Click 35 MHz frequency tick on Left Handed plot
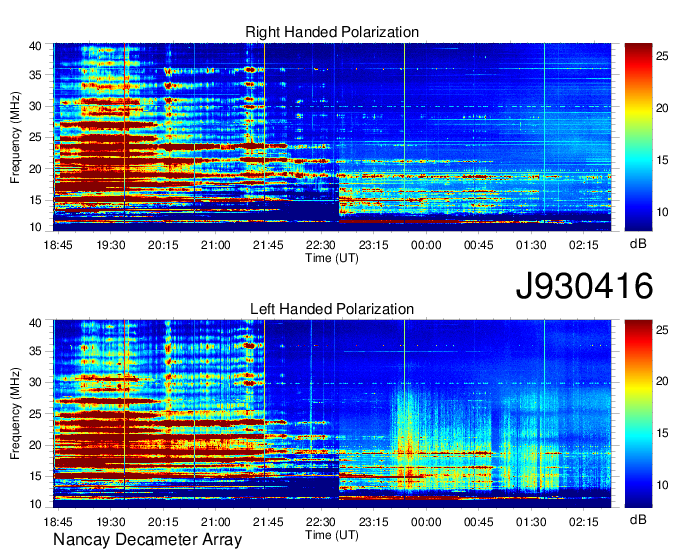 (35, 351)
